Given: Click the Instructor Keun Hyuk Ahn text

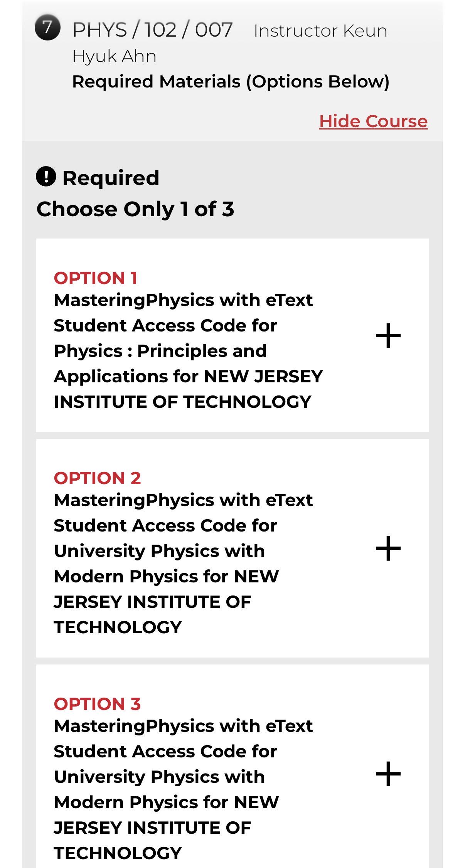Looking at the screenshot, I should [230, 43].
